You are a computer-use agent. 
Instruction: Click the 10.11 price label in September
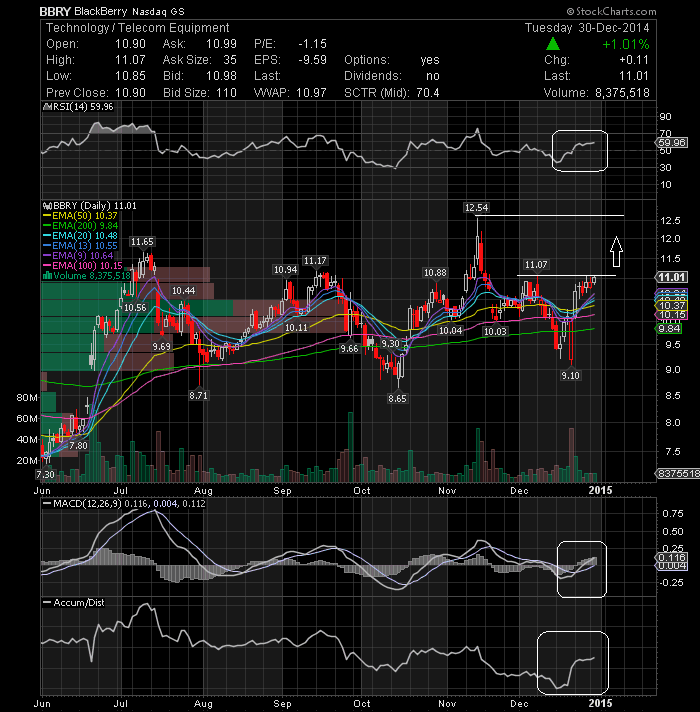pos(296,327)
